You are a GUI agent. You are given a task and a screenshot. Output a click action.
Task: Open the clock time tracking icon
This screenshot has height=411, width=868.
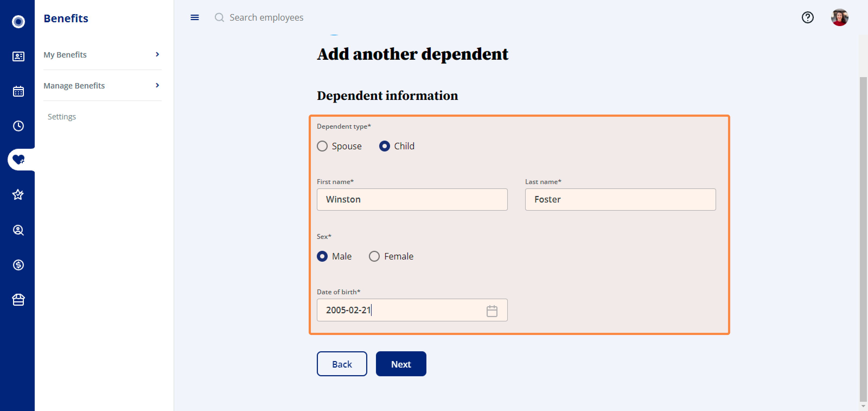[18, 126]
